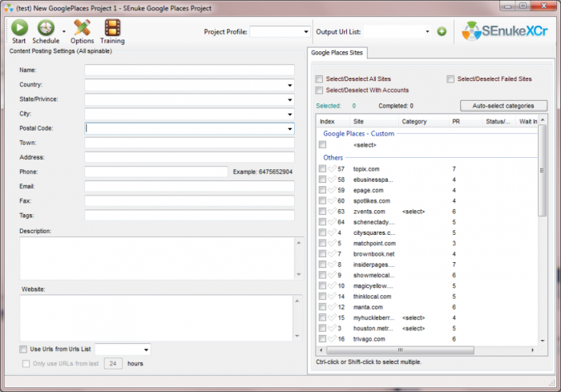Image resolution: width=561 pixels, height=392 pixels.
Task: Click the green add Output Url List icon
Action: pyautogui.click(x=442, y=31)
